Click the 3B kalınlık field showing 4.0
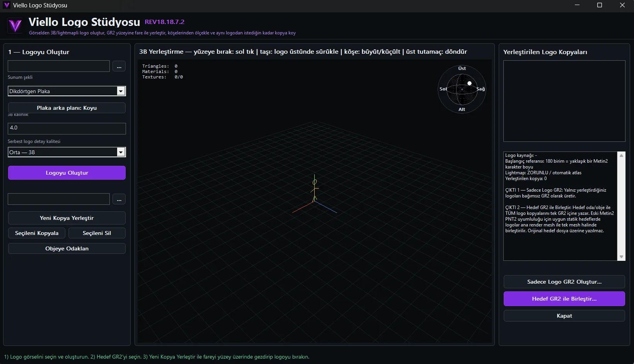 tap(67, 128)
